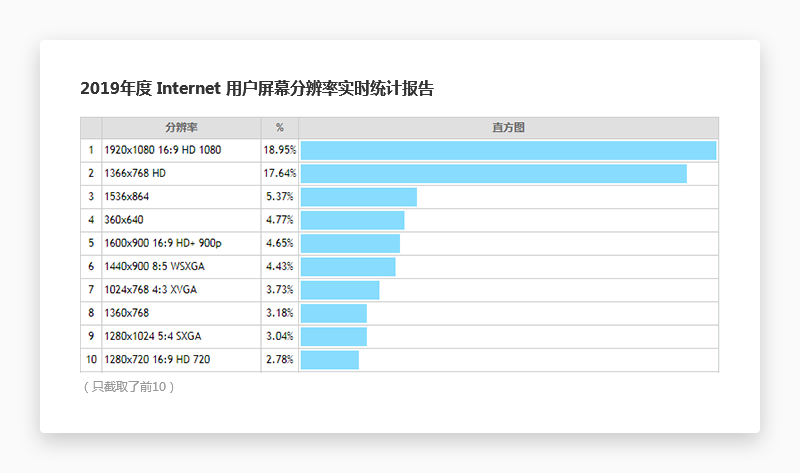Click the 1536x864 resolution cell

(x=127, y=196)
